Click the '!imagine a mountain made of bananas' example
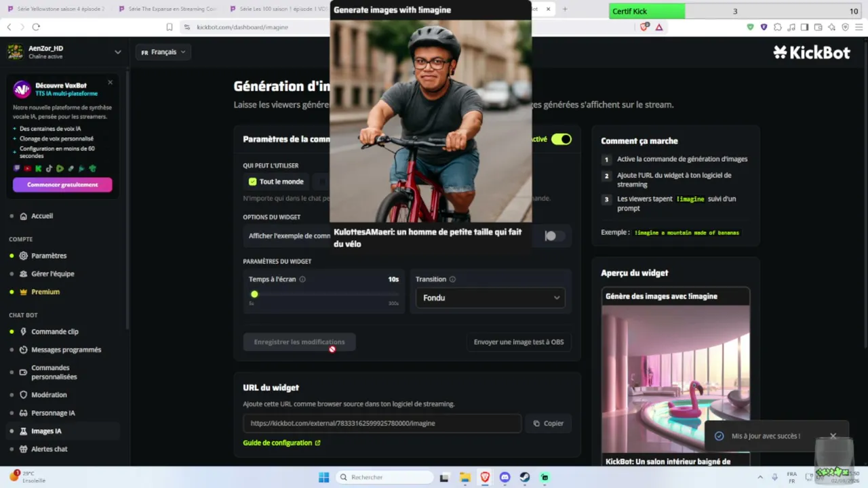 click(x=686, y=232)
